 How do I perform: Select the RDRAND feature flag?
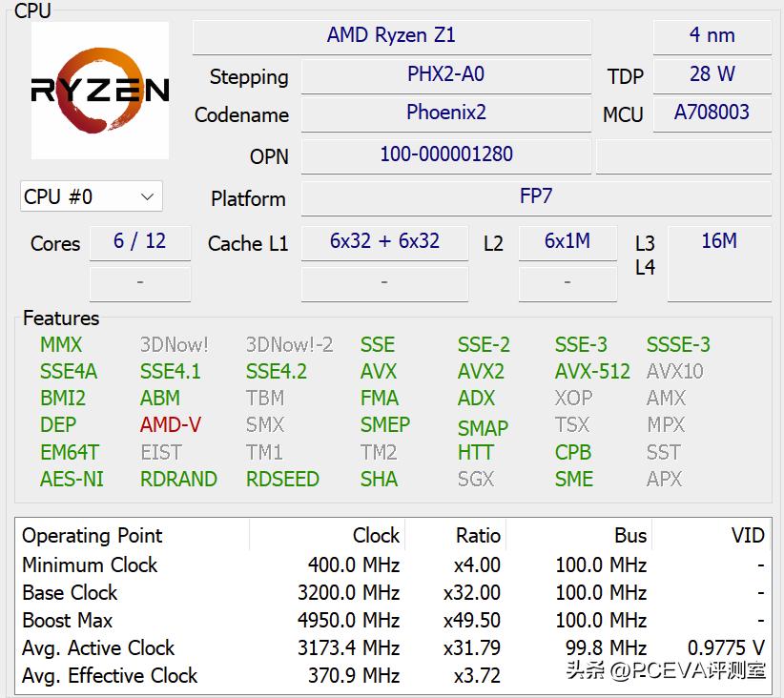click(178, 480)
